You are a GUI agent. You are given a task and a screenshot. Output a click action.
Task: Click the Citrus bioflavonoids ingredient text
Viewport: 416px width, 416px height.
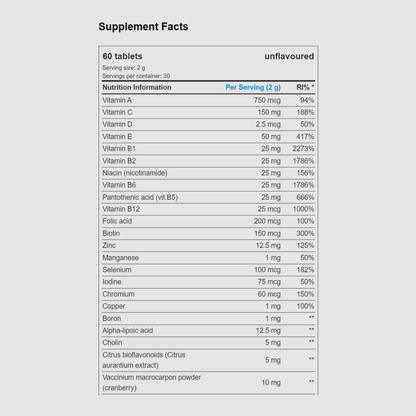pos(144,360)
